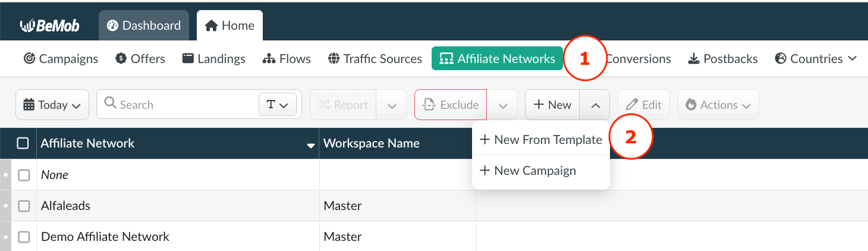The height and width of the screenshot is (251, 868).
Task: Expand the Countries dropdown
Action: (x=816, y=59)
